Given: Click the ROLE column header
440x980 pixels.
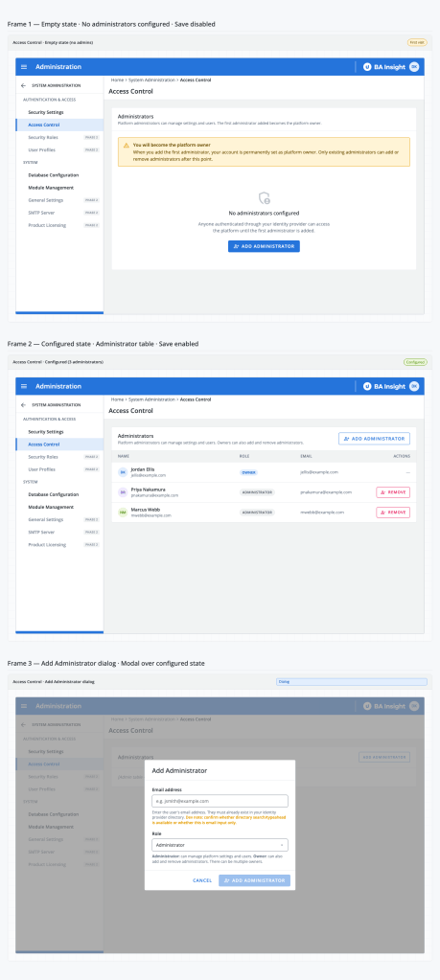Looking at the screenshot, I should (x=243, y=456).
